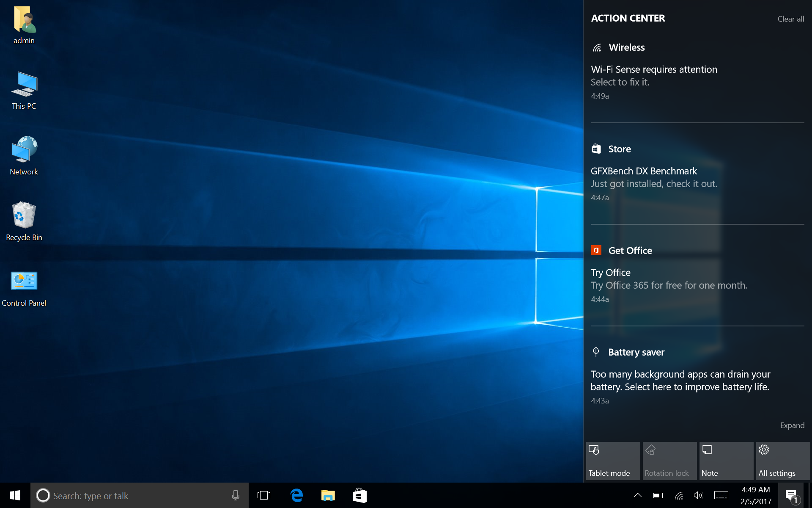Screen dimensions: 812x508
Task: Click the Action Center notification icon
Action: coord(792,495)
